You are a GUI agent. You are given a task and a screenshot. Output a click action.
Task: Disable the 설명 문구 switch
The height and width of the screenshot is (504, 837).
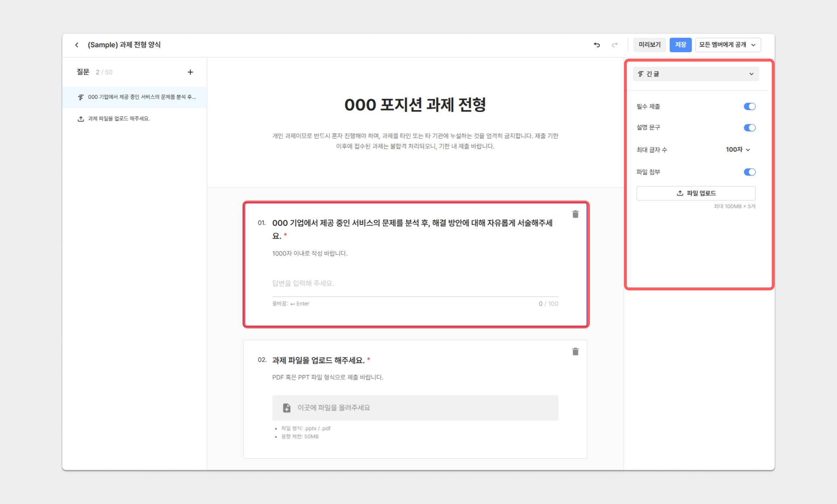[749, 128]
